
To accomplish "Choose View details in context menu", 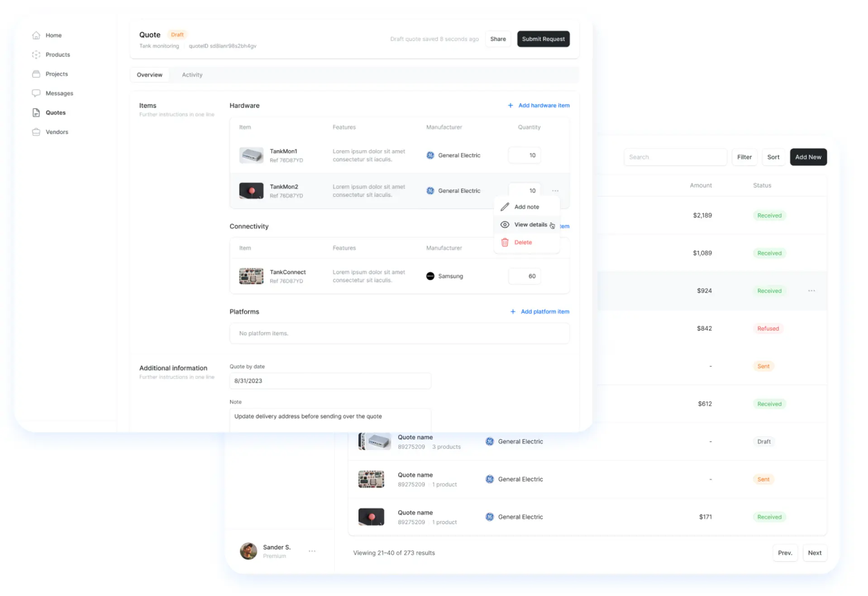I will click(x=530, y=225).
